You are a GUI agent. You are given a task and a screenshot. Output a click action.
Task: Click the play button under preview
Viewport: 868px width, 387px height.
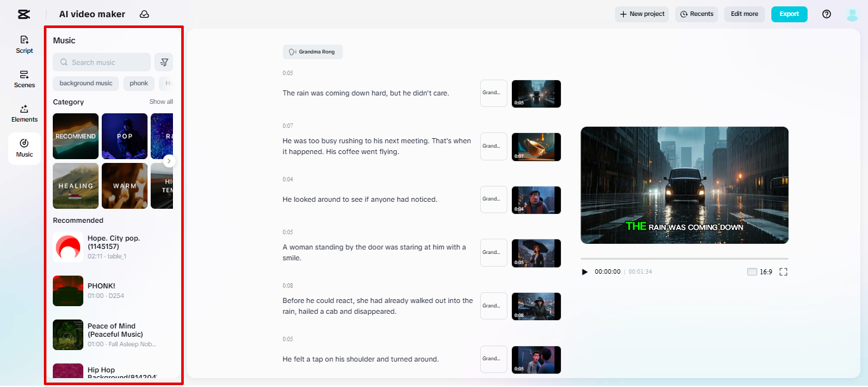click(584, 272)
